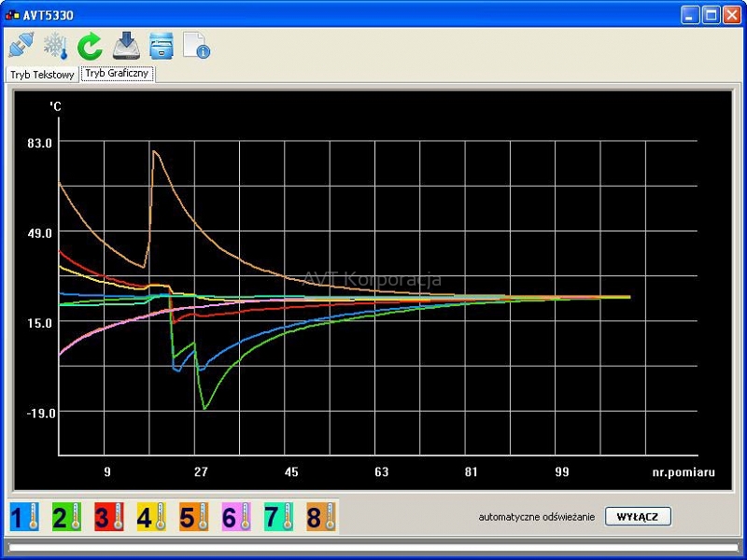Click the x-axis value 9
The height and width of the screenshot is (560, 747).
pos(107,472)
